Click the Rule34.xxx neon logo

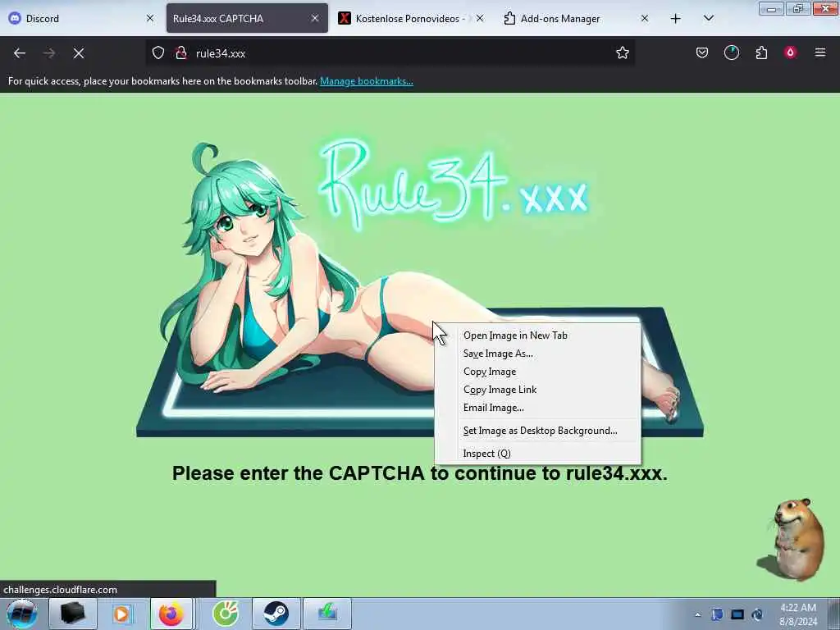tap(454, 185)
